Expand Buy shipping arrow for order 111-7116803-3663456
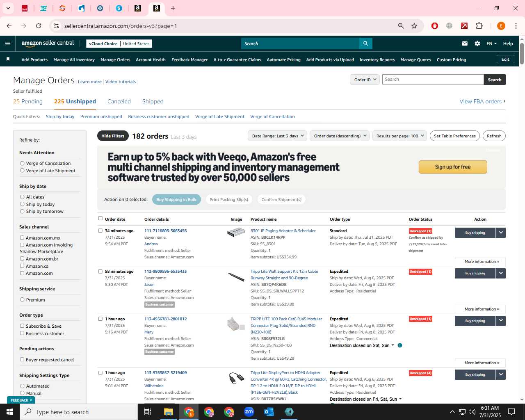The height and width of the screenshot is (420, 525). point(501,233)
